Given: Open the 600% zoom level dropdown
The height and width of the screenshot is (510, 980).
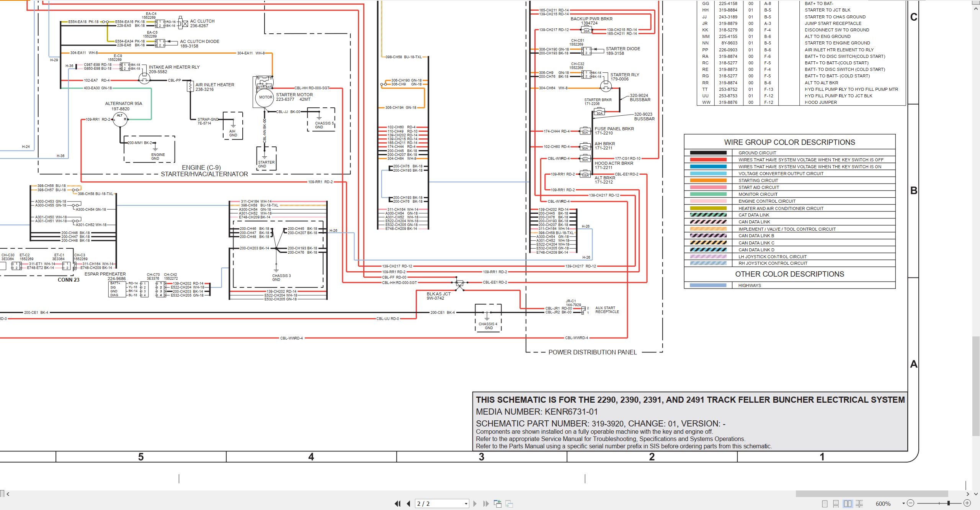Looking at the screenshot, I should [903, 503].
